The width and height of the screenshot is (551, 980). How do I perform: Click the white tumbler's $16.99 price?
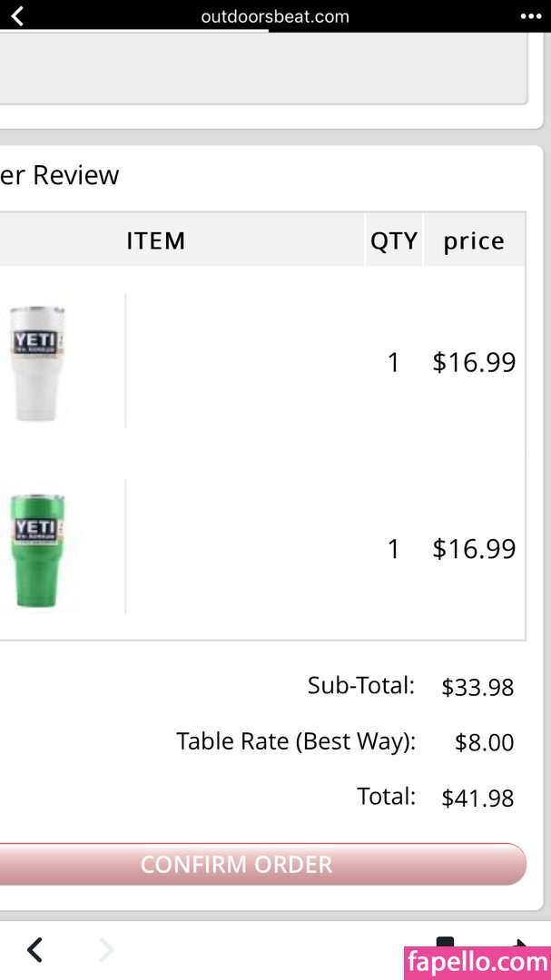point(474,363)
